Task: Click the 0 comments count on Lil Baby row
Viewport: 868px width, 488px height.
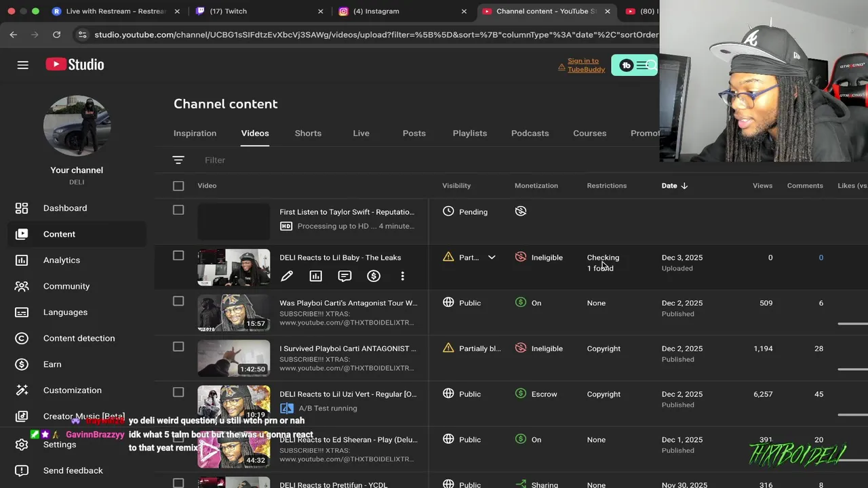Action: click(821, 258)
